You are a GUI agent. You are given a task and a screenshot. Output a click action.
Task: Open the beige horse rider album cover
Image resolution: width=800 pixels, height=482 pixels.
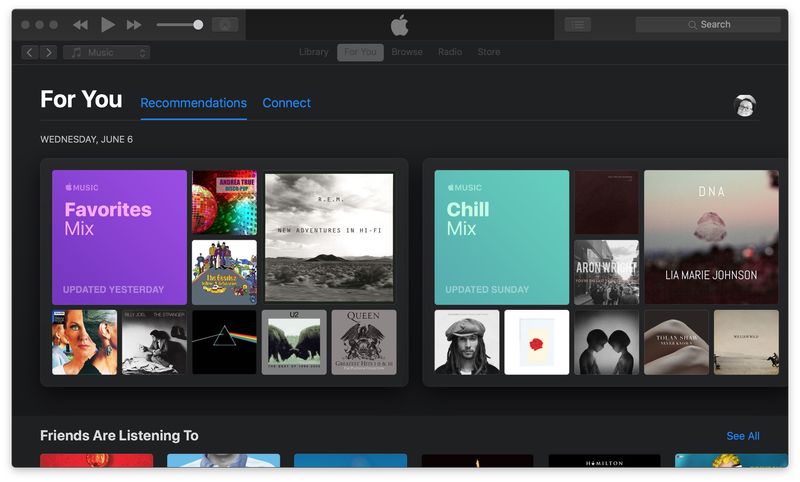pos(746,342)
